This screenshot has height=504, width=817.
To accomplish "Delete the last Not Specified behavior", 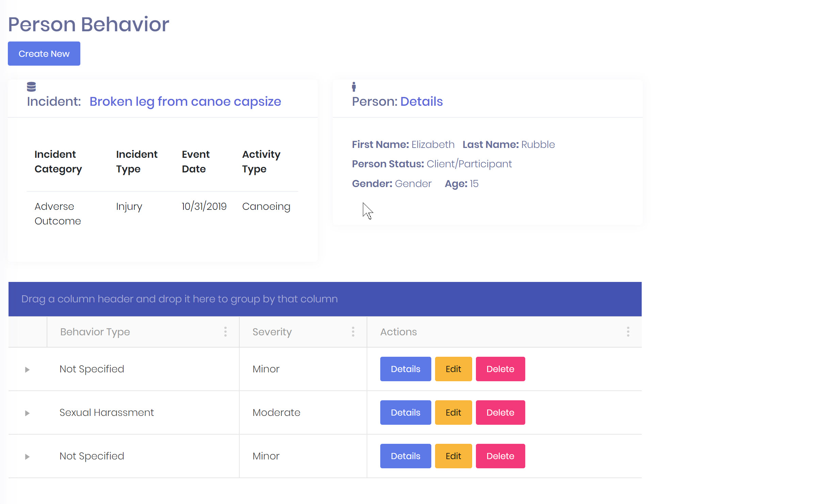I will tap(500, 456).
